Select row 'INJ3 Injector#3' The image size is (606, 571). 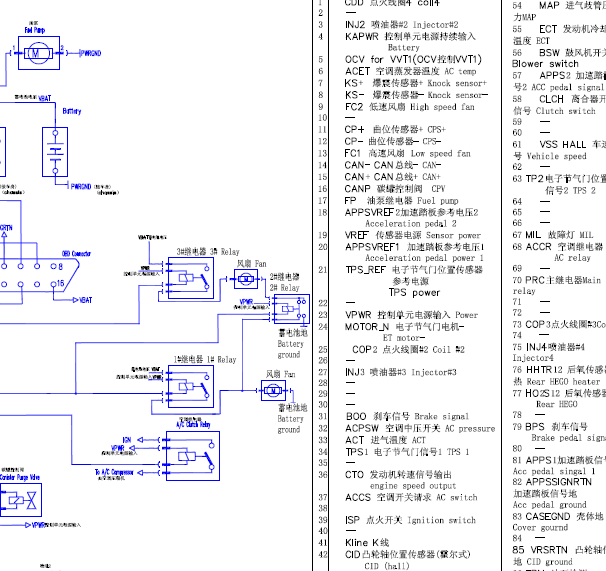(401, 372)
